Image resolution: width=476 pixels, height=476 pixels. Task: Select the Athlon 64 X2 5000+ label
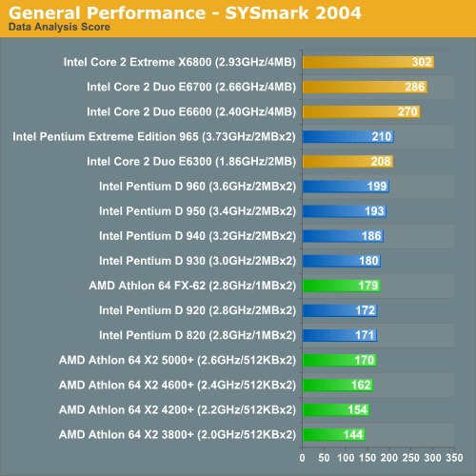pos(177,360)
